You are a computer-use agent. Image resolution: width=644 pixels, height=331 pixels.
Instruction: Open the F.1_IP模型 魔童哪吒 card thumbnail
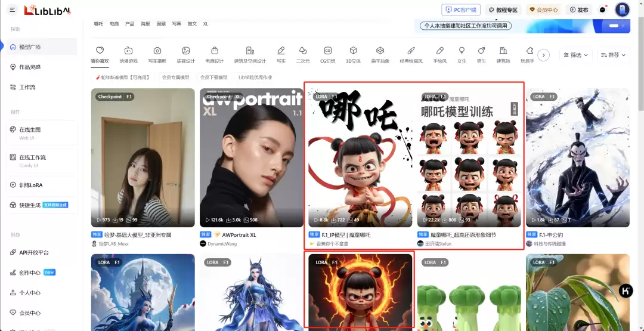click(x=360, y=157)
